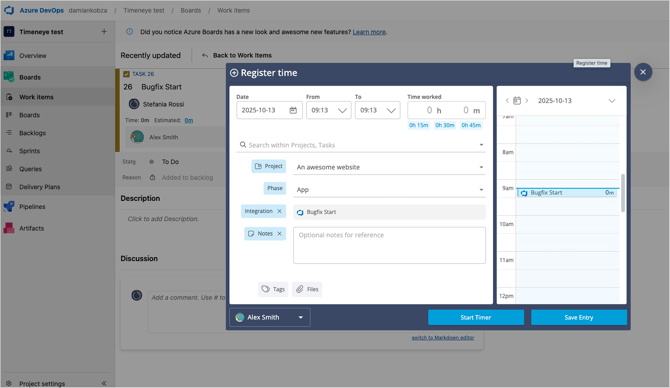The height and width of the screenshot is (388, 670).
Task: Add new item with plus next to Timeneye test
Action: pos(104,32)
